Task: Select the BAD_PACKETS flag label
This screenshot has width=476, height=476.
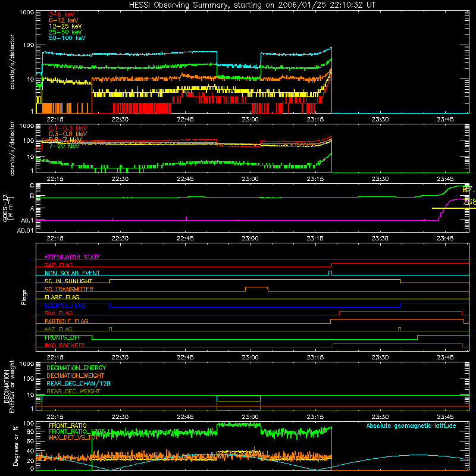Action: pyautogui.click(x=65, y=345)
